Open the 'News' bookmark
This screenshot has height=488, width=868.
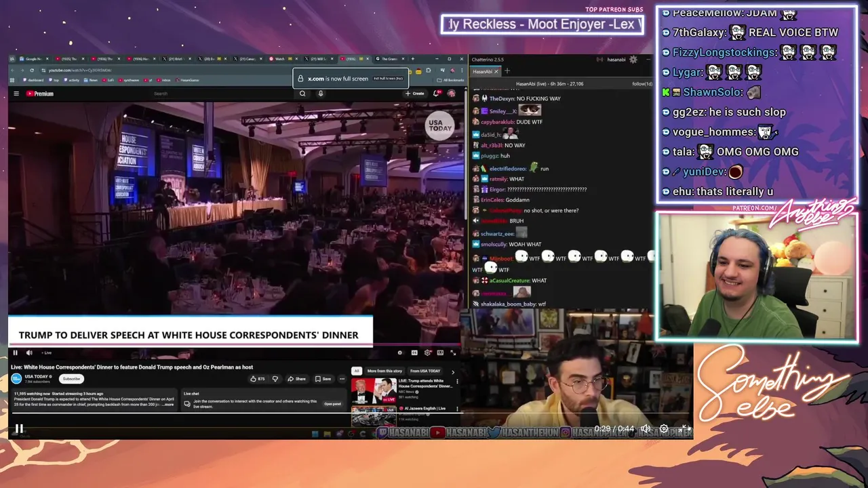[x=91, y=80]
